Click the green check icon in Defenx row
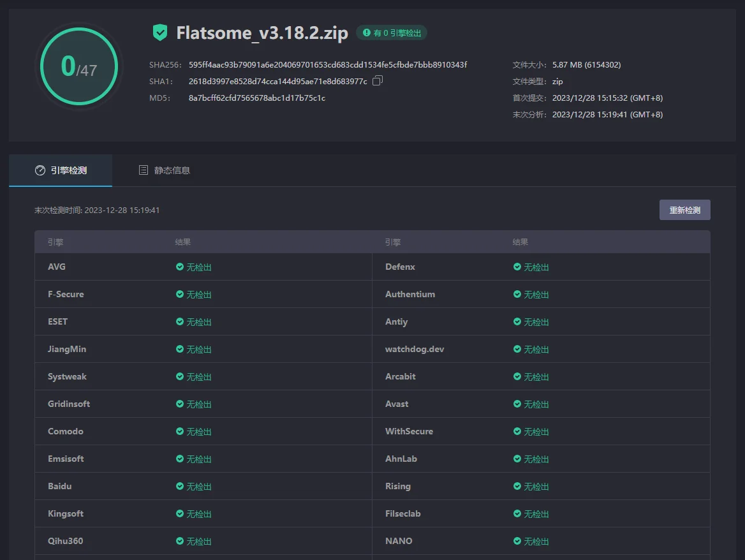The image size is (745, 560). pos(517,267)
